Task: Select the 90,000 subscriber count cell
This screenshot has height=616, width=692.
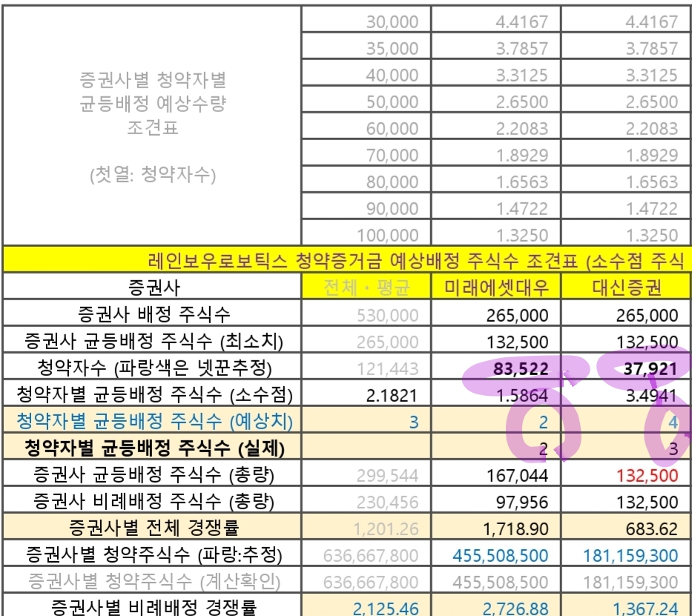Action: click(366, 206)
